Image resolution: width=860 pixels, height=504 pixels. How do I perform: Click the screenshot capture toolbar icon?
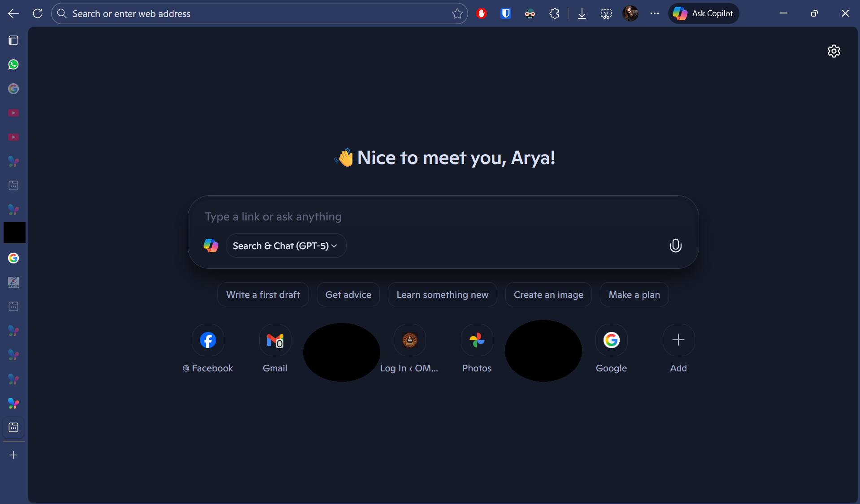coord(606,13)
